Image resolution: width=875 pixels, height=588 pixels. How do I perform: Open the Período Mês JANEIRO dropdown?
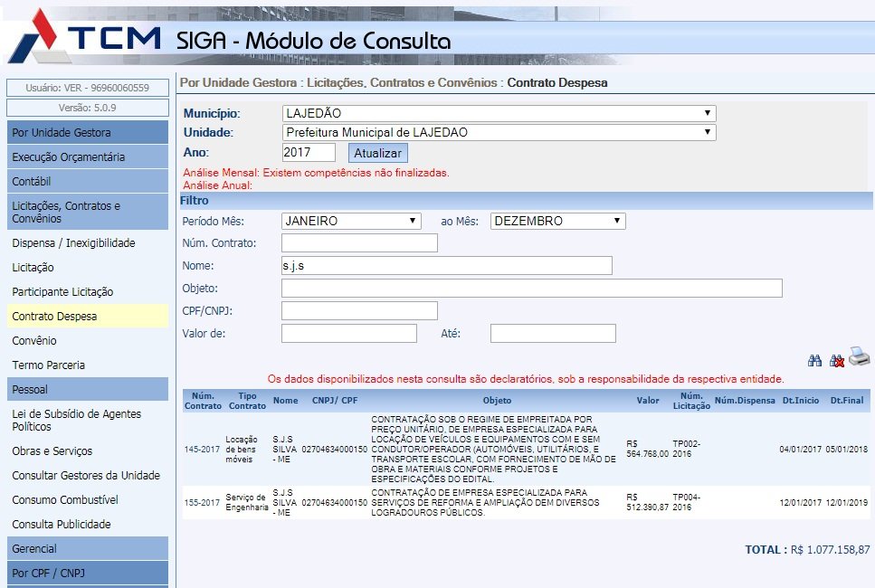coord(351,221)
